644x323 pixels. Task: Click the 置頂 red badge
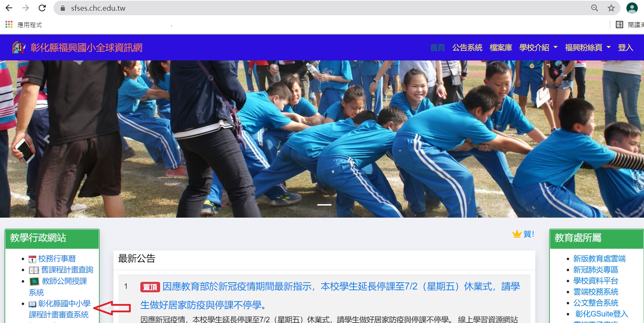tap(150, 287)
